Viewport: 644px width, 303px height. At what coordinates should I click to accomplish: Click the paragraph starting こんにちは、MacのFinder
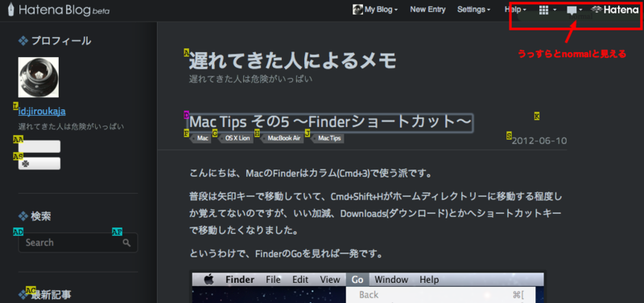(311, 174)
